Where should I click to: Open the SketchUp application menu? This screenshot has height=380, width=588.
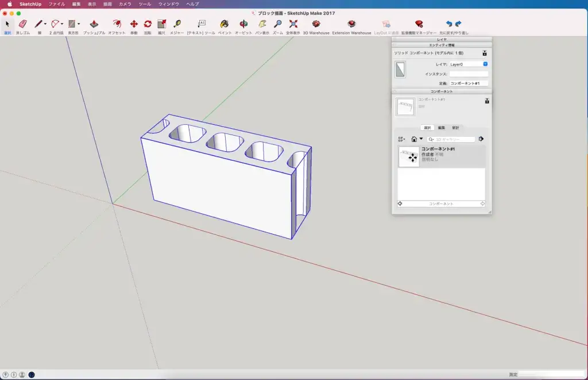[30, 4]
